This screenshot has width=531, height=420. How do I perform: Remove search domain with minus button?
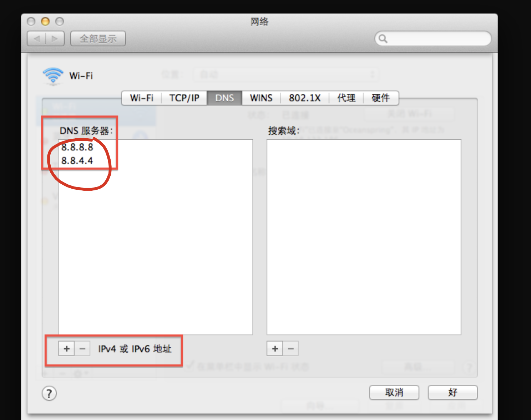(291, 349)
